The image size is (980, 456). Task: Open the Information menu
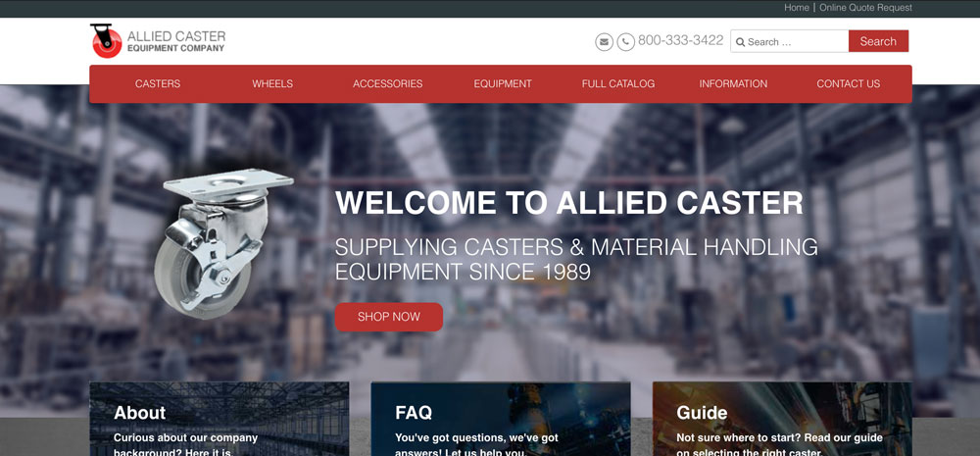(x=733, y=83)
